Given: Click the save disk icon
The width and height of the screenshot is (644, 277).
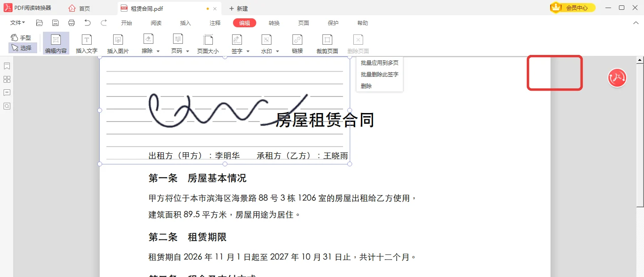Looking at the screenshot, I should tap(55, 23).
